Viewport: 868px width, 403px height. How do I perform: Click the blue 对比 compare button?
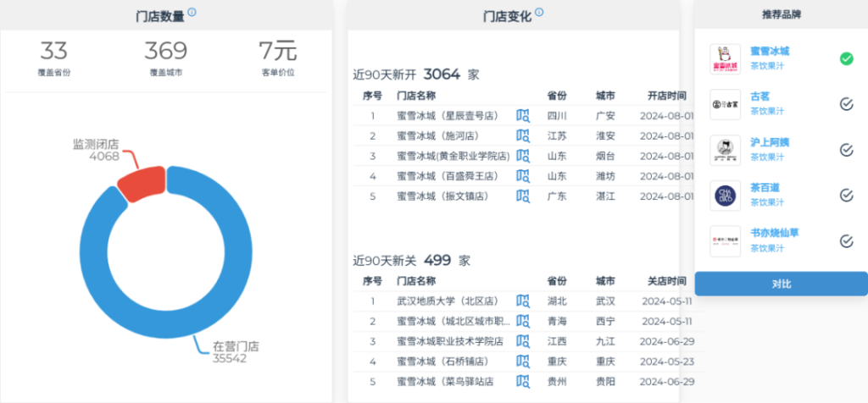781,284
